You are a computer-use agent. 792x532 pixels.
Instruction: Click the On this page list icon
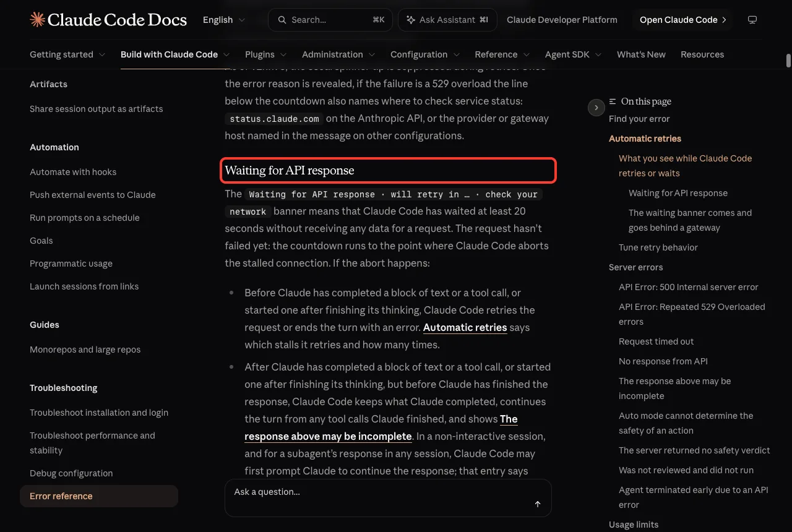tap(613, 101)
